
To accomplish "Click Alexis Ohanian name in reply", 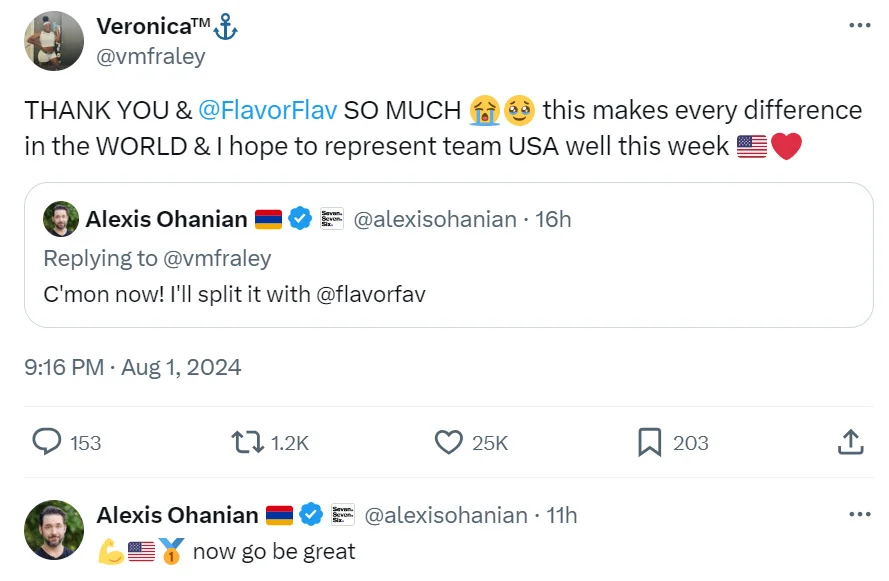I will pos(177,515).
